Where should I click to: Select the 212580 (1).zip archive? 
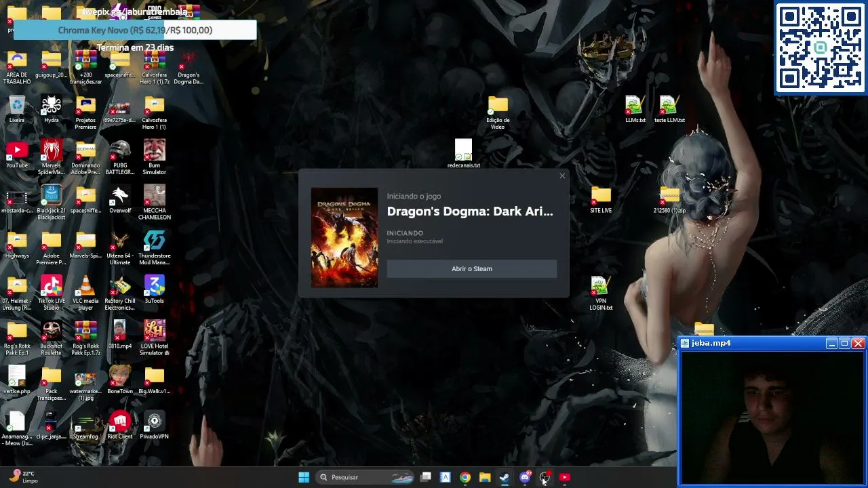[669, 200]
